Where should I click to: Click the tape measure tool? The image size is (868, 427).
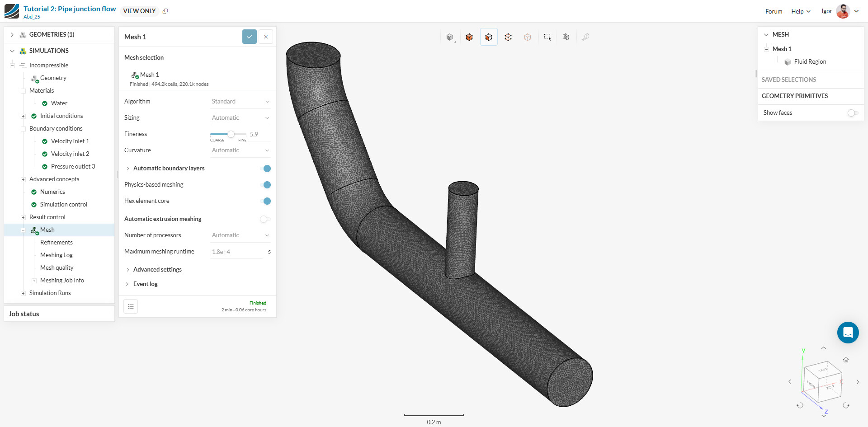pos(585,37)
